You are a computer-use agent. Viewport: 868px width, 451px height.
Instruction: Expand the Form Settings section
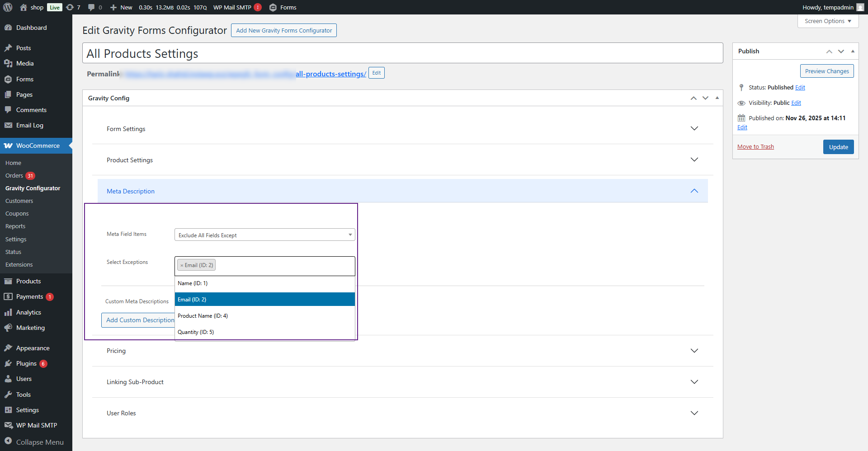pyautogui.click(x=402, y=129)
